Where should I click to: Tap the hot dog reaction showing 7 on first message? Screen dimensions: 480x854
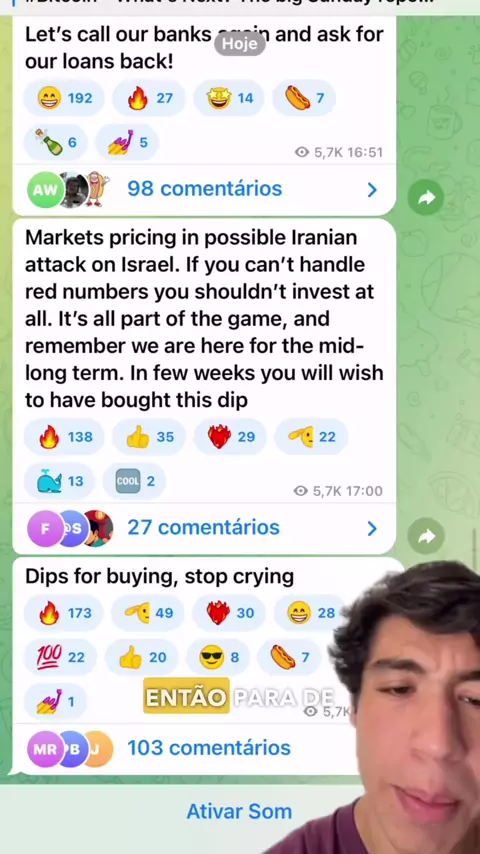coord(304,99)
